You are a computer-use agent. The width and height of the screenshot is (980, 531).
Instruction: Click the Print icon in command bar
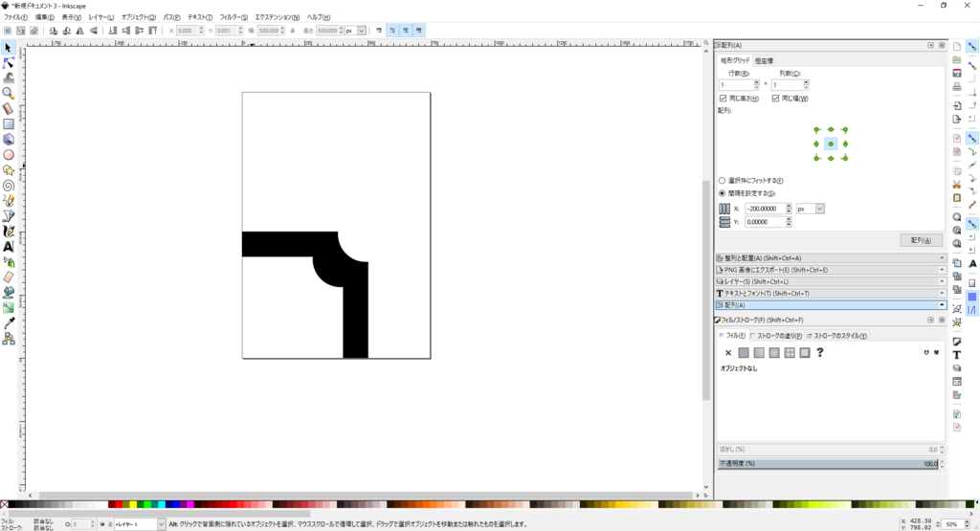click(957, 87)
